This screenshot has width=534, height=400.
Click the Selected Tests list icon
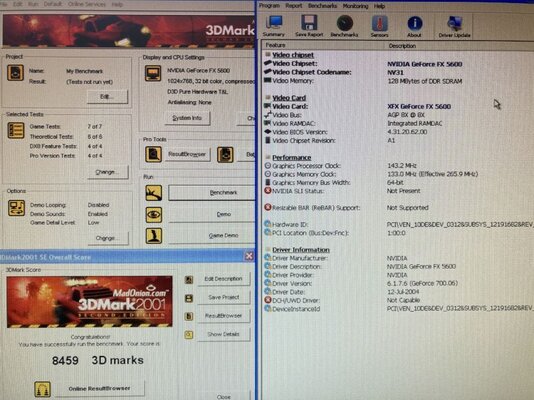click(16, 130)
